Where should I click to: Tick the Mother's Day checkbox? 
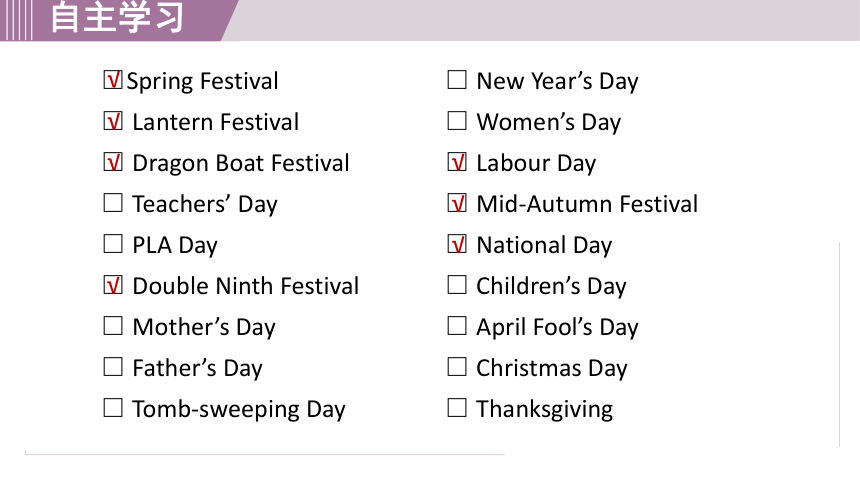(x=113, y=325)
